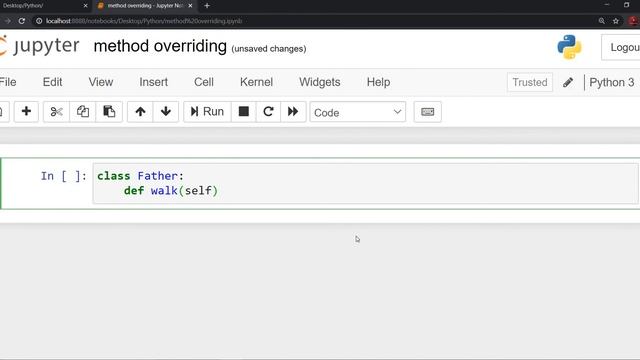640x360 pixels.
Task: Restart the kernel circular arrow icon
Action: (268, 111)
